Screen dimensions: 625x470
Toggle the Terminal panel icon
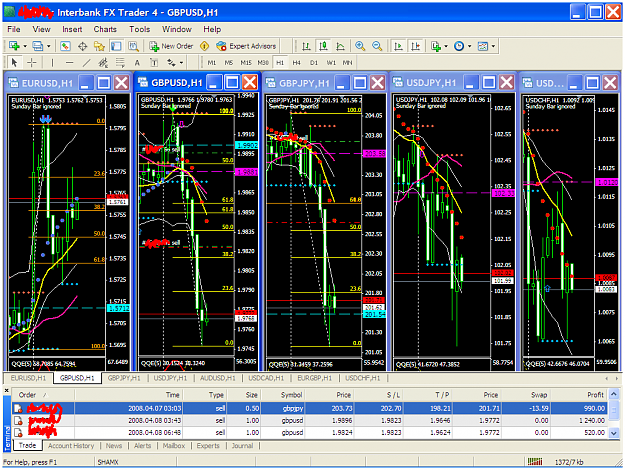116,46
